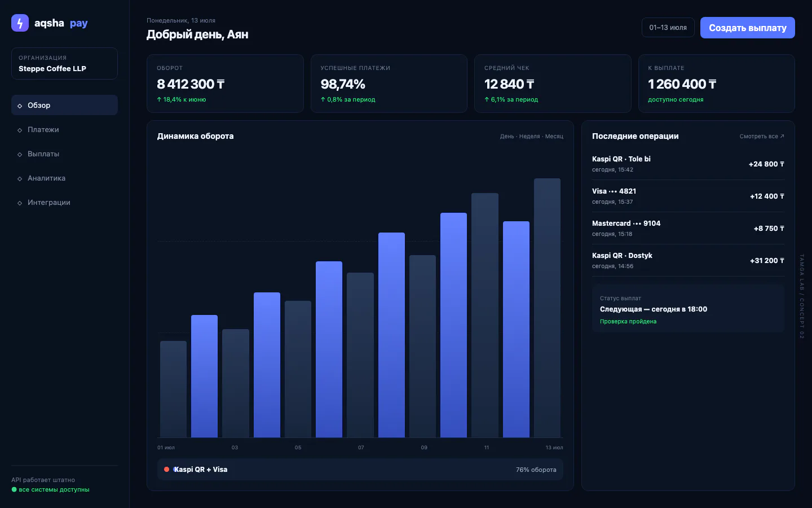812x508 pixels.
Task: Open Интеграции menu item
Action: point(64,203)
